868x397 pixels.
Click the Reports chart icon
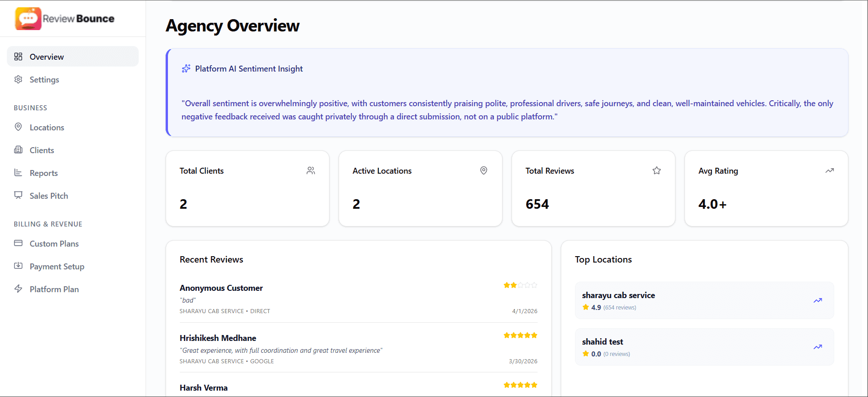pos(18,172)
